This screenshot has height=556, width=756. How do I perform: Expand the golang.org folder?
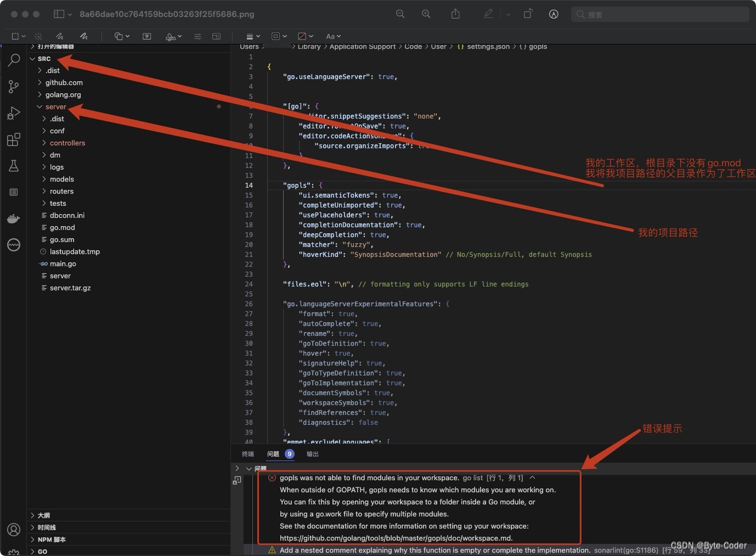63,95
